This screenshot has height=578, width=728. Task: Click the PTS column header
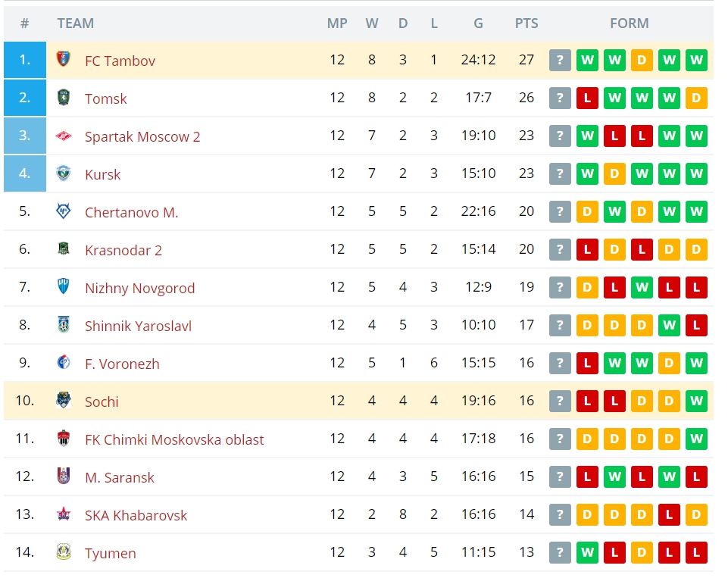(x=526, y=23)
